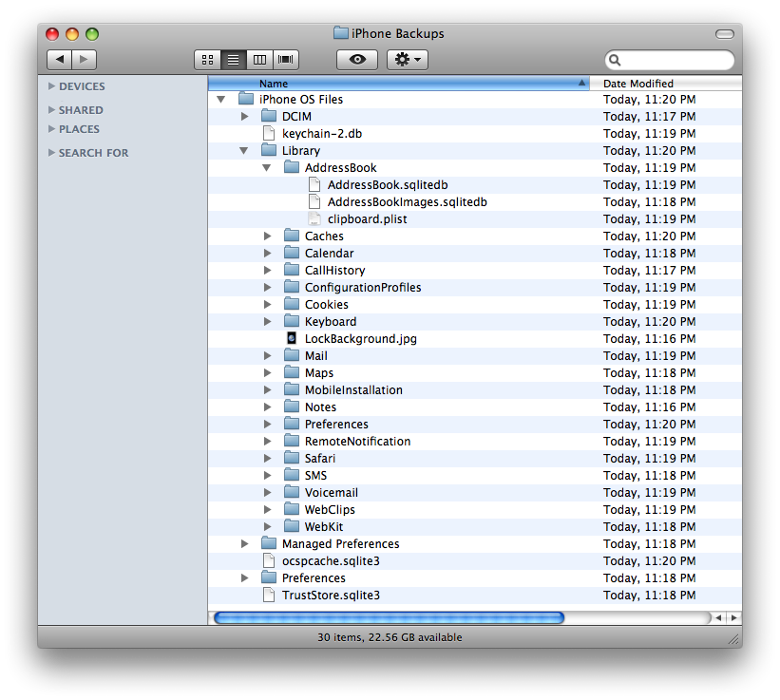This screenshot has height=700, width=780.
Task: Expand the DCIM folder
Action: pyautogui.click(x=244, y=117)
